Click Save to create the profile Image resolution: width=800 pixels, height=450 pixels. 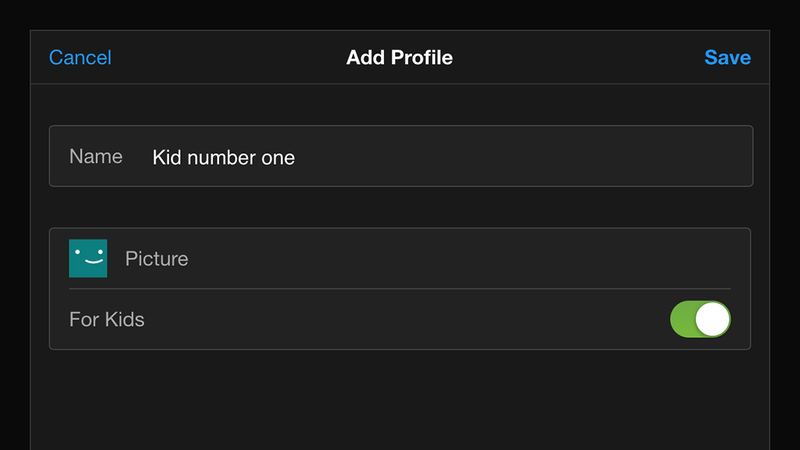(728, 58)
